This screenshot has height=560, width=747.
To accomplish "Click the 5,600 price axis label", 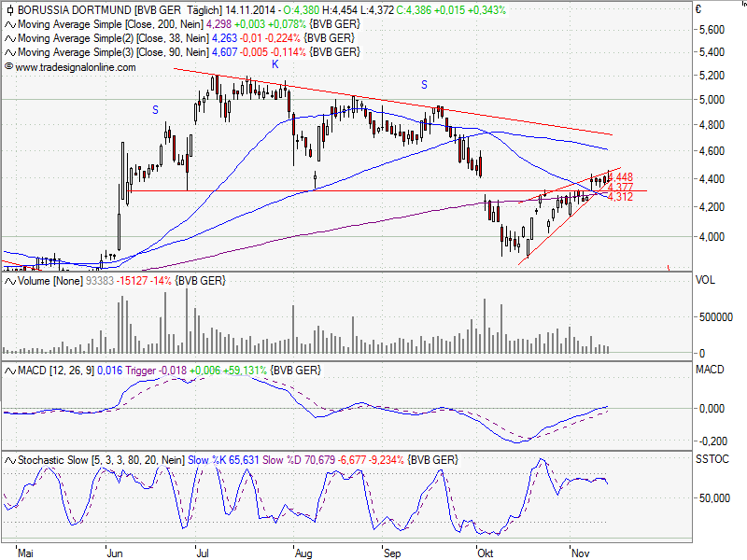I will 712,30.
